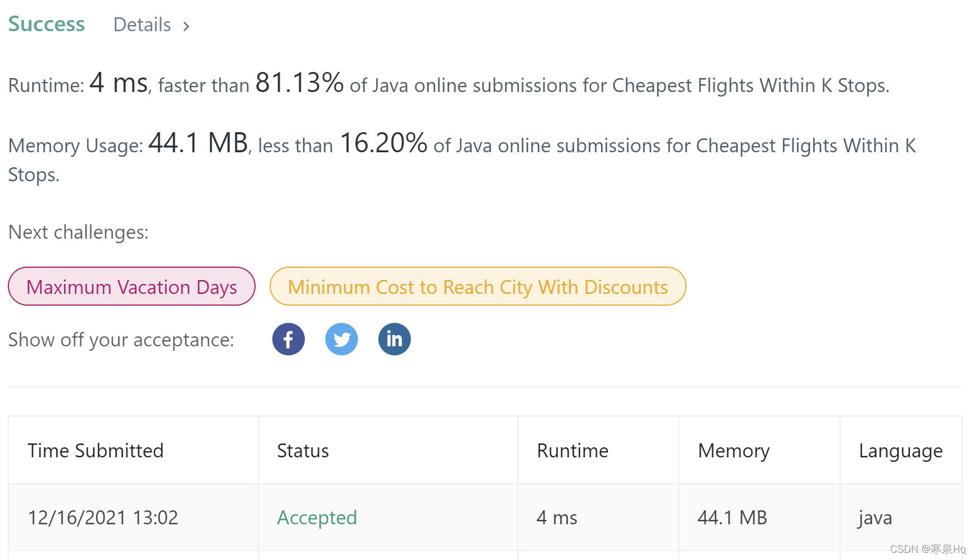The image size is (974, 560).
Task: Open Minimum Cost to Reach City challenge
Action: click(478, 286)
